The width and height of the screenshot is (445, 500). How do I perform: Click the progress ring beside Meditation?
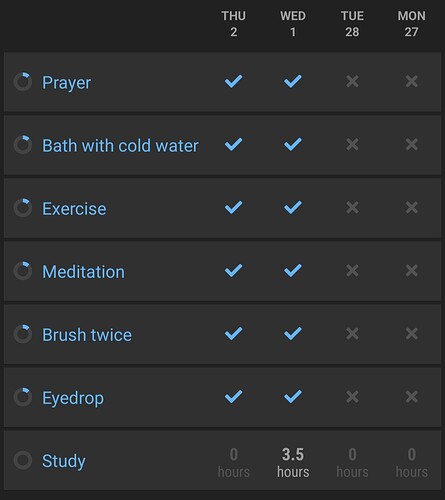tap(23, 271)
